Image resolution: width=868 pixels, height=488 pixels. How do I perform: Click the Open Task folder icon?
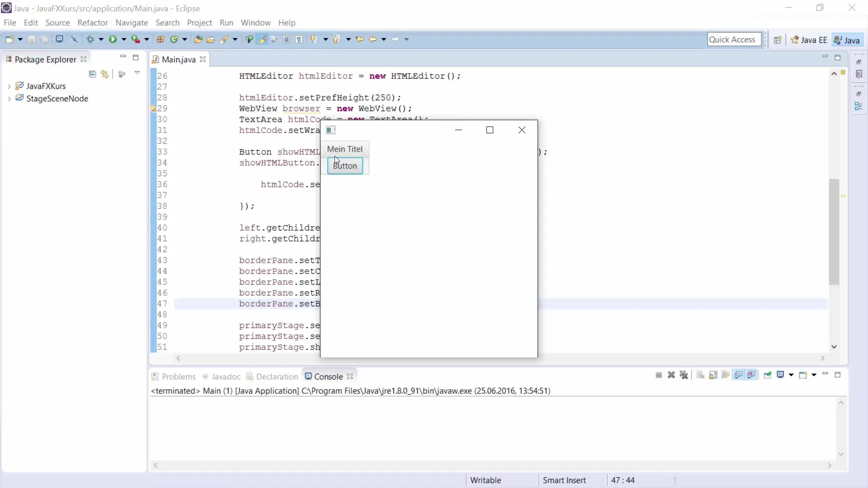(211, 39)
